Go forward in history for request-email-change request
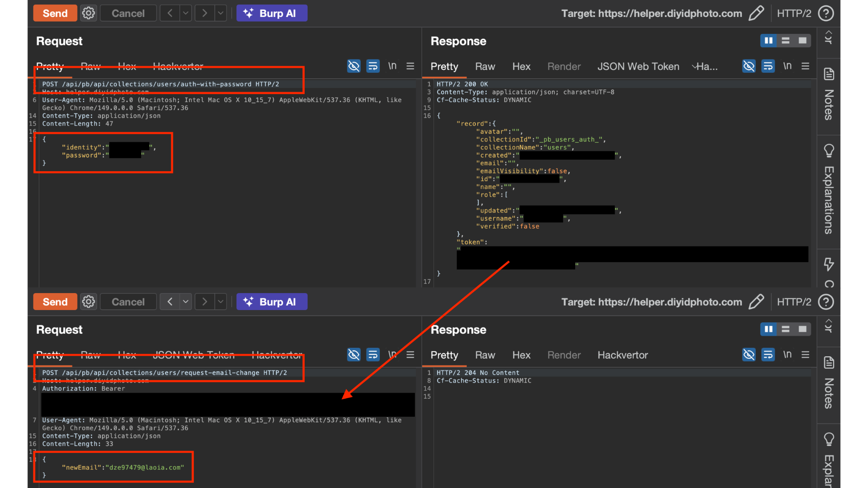Image resolution: width=868 pixels, height=488 pixels. click(x=205, y=302)
